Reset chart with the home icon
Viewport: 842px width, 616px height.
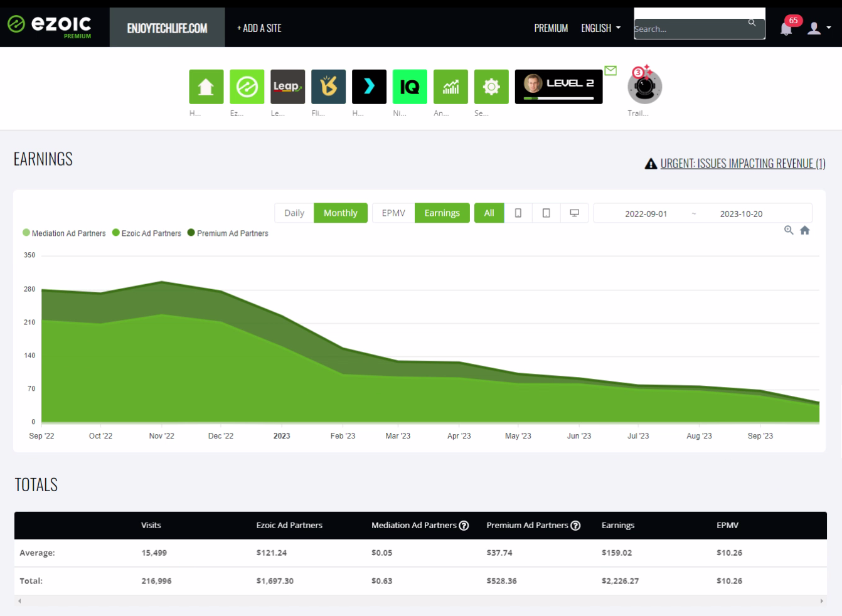[x=805, y=230]
